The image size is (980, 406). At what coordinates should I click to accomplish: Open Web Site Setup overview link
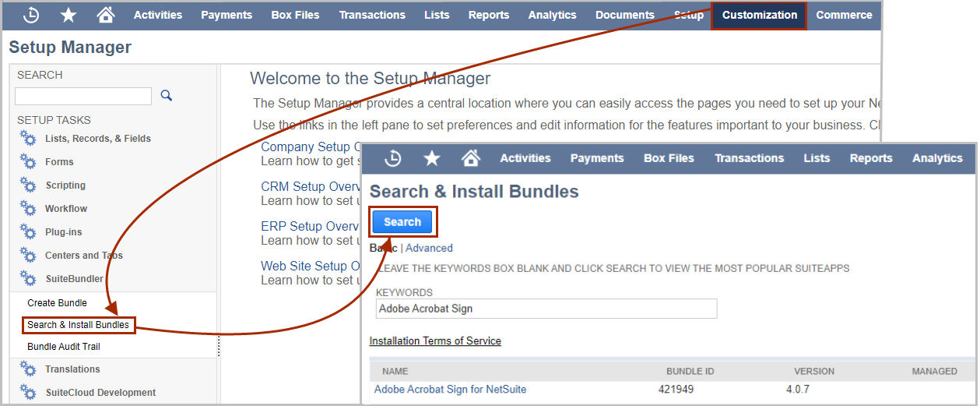pos(311,266)
